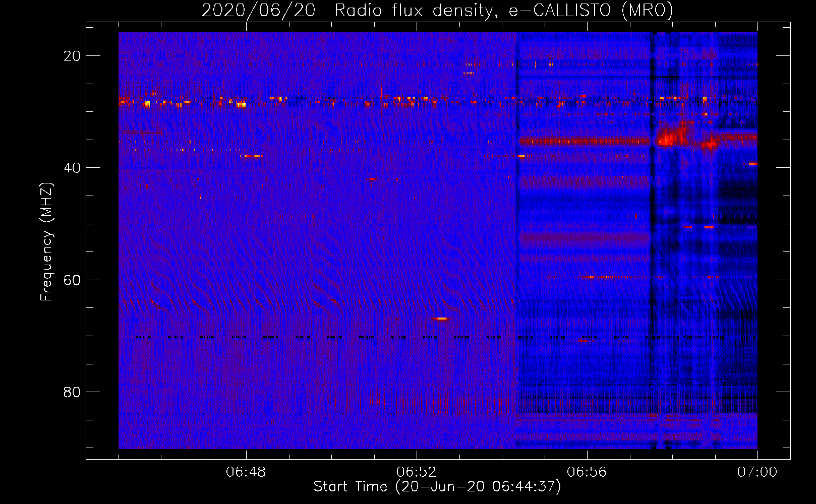Click the 'Start Time (20-Jun-20 06:44:37)' label

point(437,487)
